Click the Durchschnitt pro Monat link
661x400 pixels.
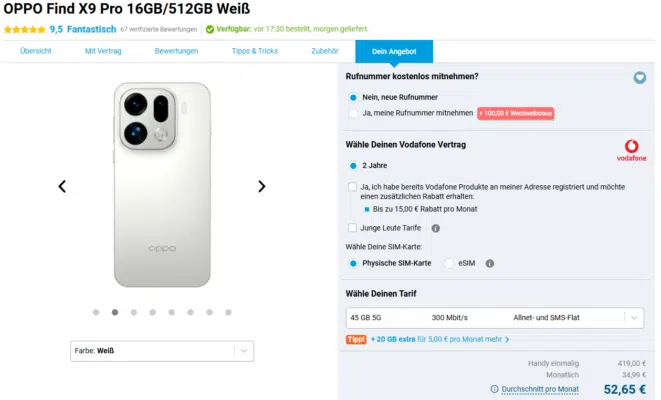tap(540, 388)
